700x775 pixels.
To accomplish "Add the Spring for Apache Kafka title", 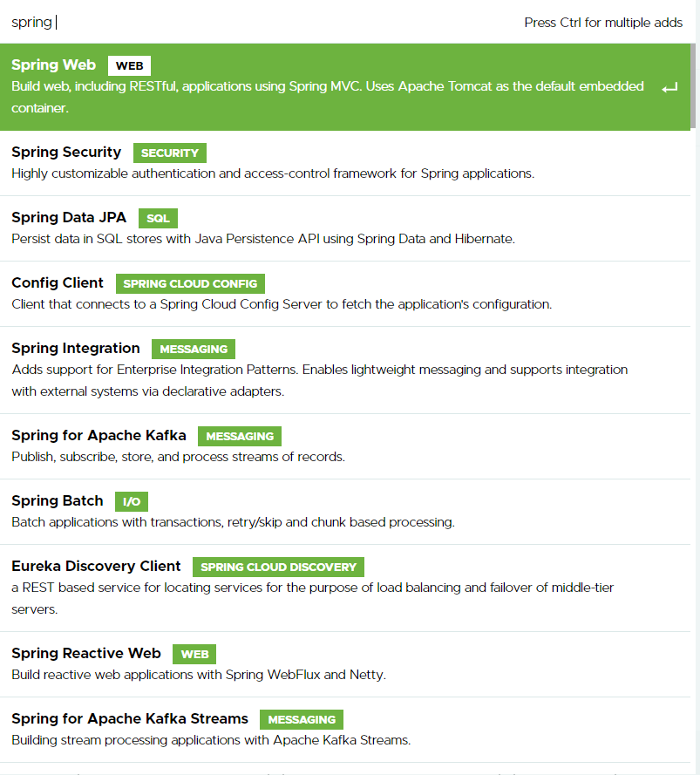I will 99,435.
